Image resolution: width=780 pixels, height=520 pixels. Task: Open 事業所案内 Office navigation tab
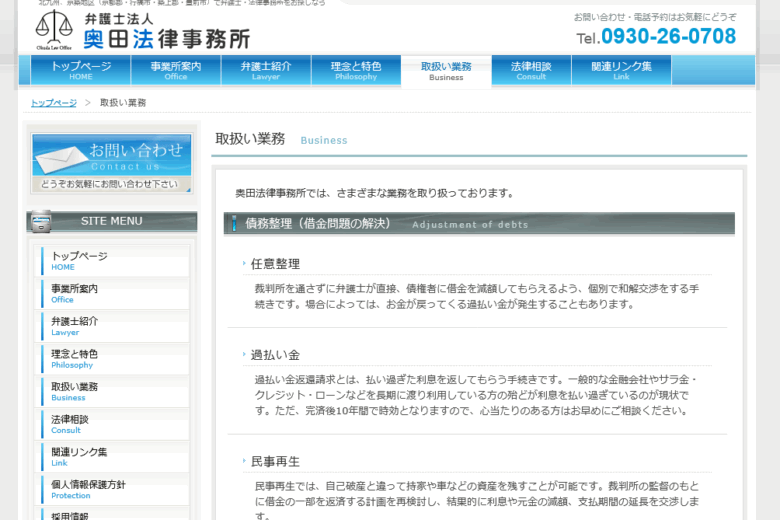click(x=176, y=70)
